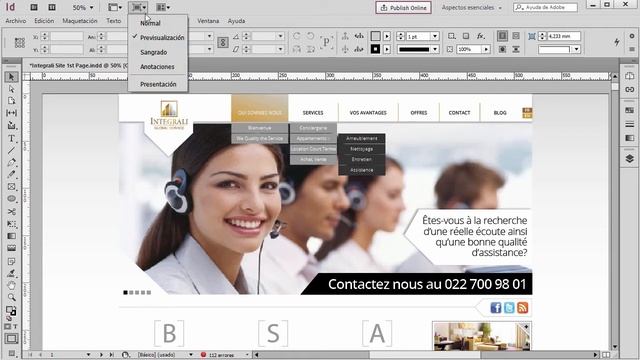The width and height of the screenshot is (640, 360).
Task: Go to the next page arrow
Action: point(101,355)
